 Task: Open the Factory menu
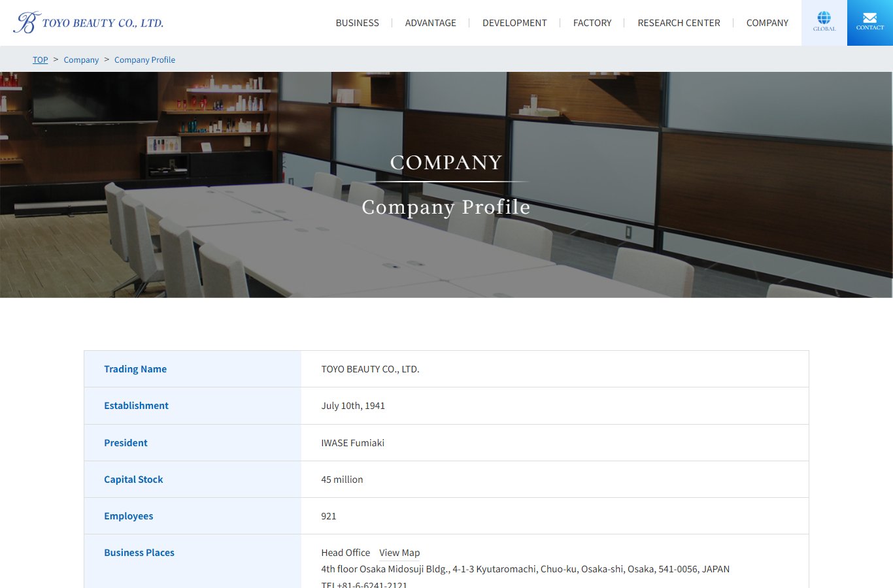coord(592,23)
